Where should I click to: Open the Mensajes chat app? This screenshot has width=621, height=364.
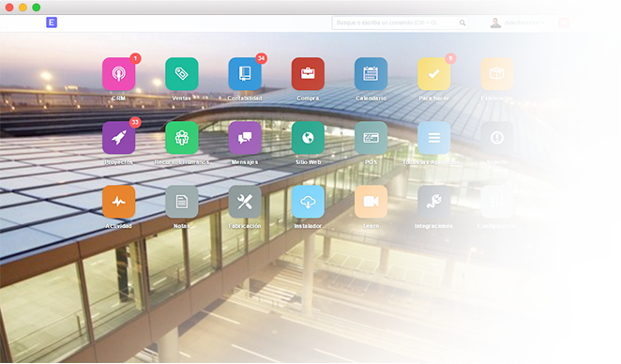245,138
